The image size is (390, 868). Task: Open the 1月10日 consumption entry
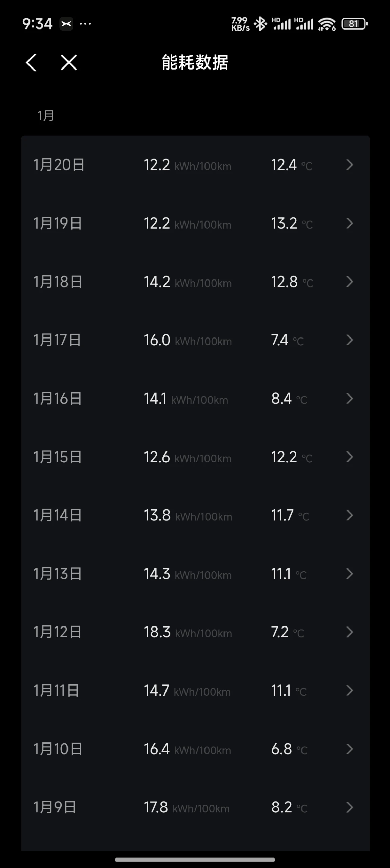[x=195, y=749]
